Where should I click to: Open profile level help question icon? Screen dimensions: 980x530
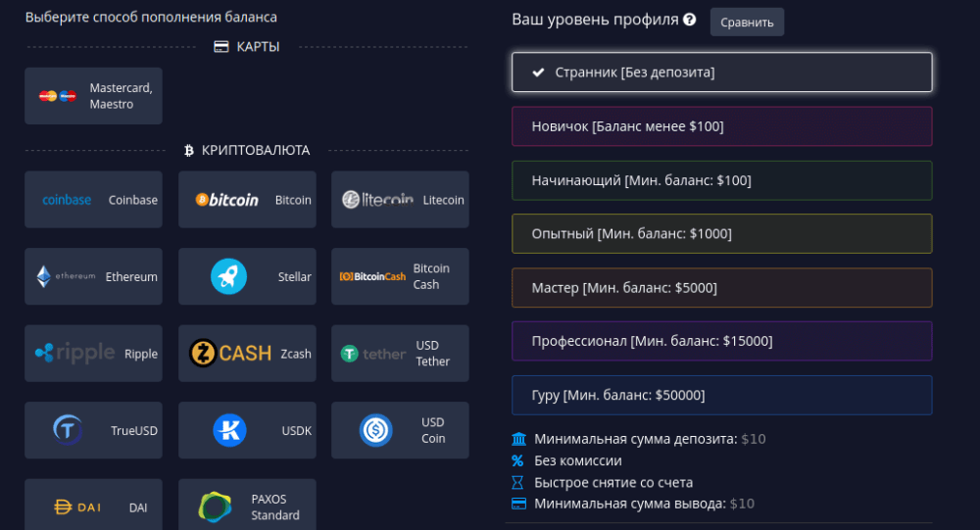pyautogui.click(x=690, y=20)
